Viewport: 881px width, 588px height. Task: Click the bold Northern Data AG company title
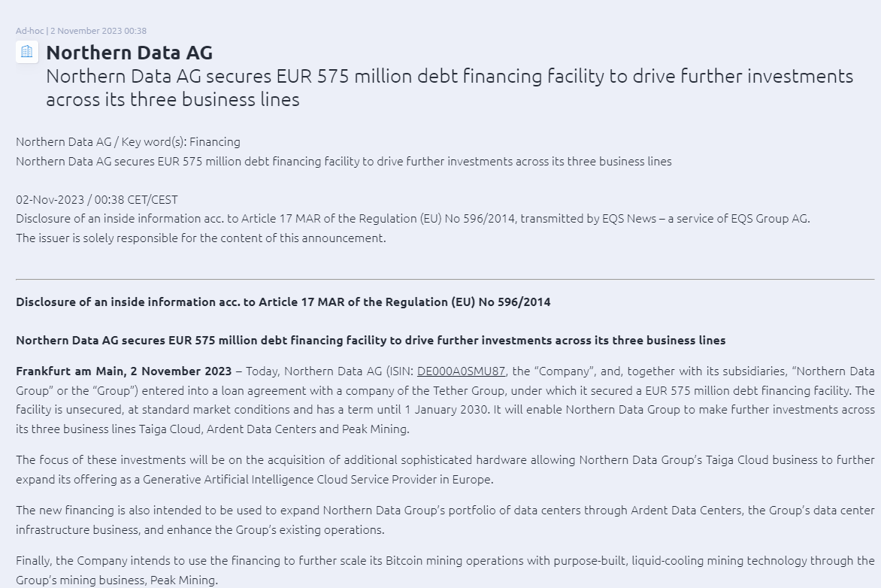pos(129,53)
